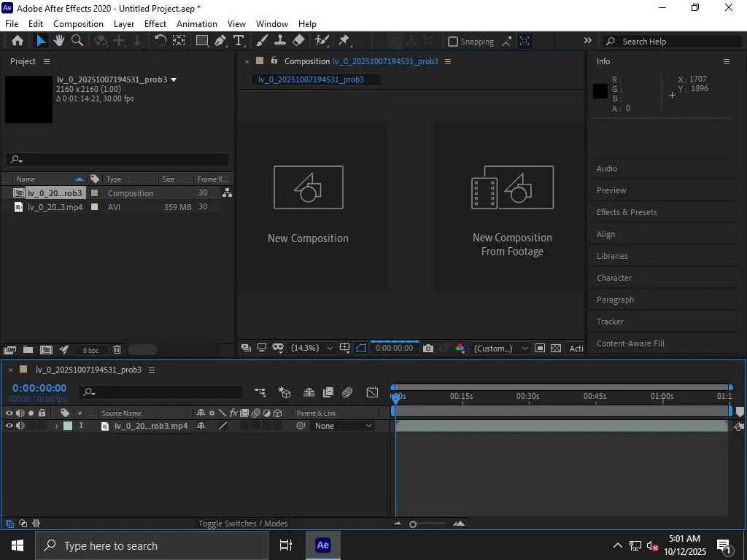Click the Draft 3D icon in timeline
Image resolution: width=747 pixels, height=560 pixels.
(x=285, y=392)
